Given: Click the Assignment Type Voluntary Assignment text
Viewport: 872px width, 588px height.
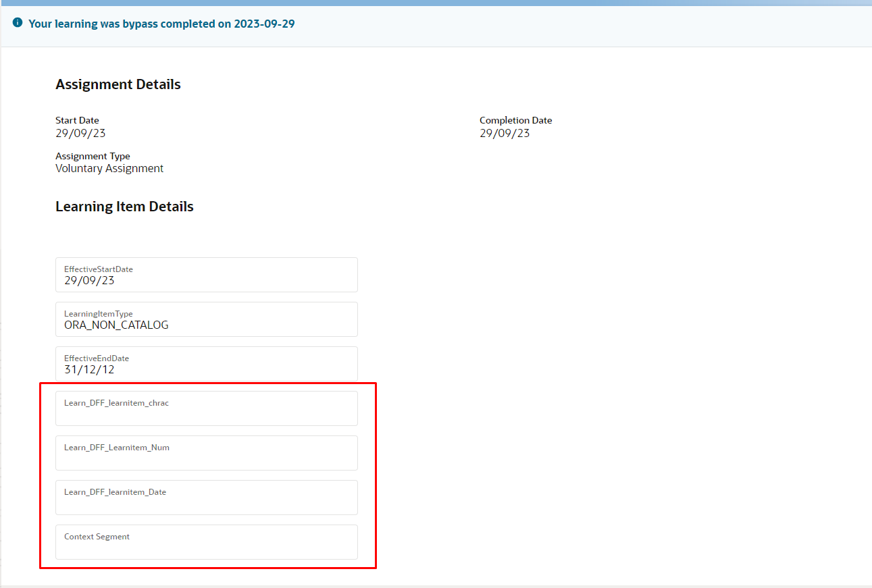Looking at the screenshot, I should click(109, 168).
